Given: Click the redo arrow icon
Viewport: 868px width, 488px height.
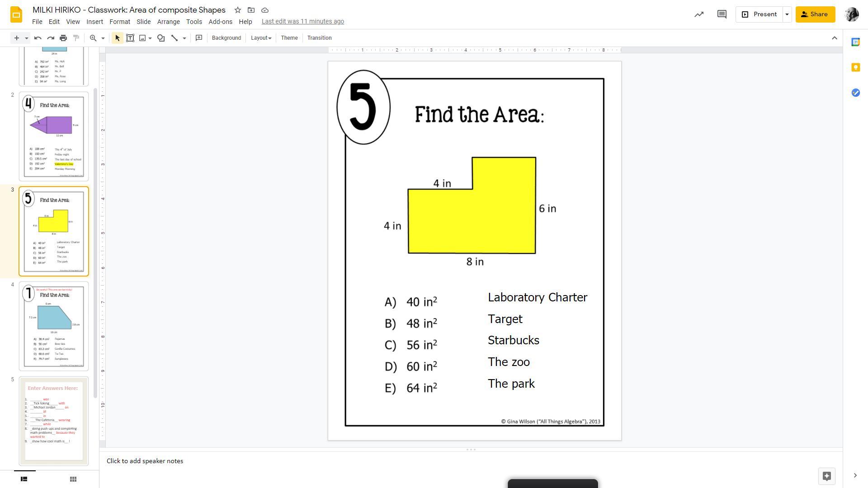Looking at the screenshot, I should (x=51, y=38).
